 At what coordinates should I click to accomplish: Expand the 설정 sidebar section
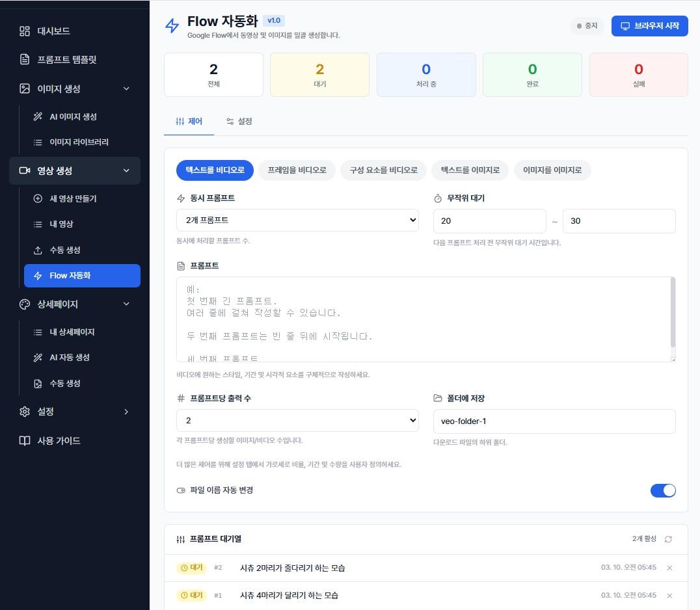click(126, 412)
